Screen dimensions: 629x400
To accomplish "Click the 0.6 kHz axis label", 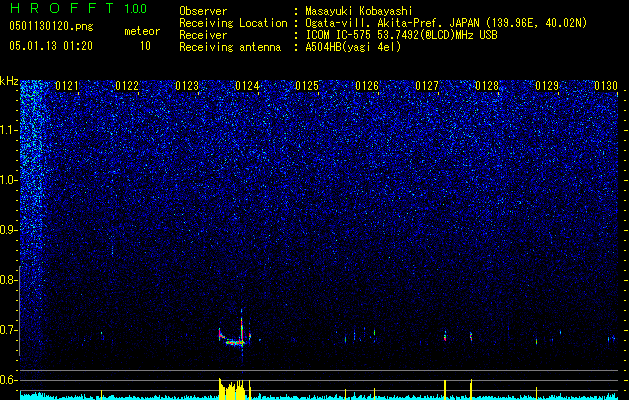I will 8,380.
